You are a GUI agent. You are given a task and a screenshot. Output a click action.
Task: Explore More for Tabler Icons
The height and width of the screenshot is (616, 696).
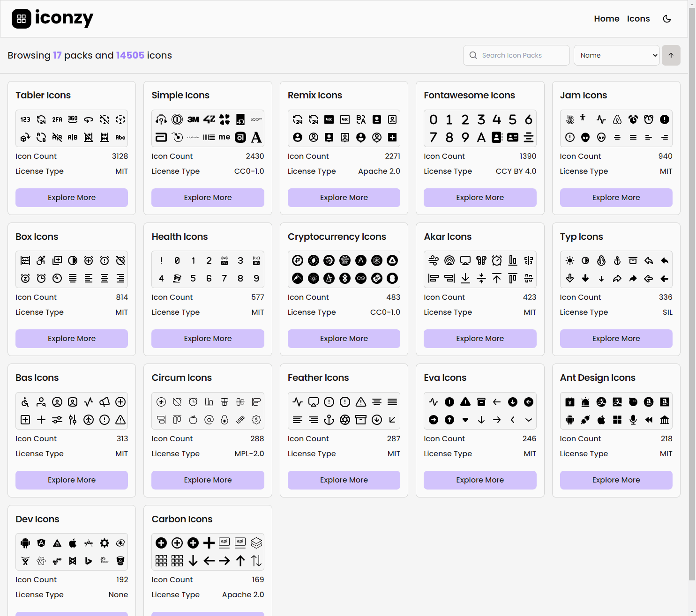(x=72, y=198)
